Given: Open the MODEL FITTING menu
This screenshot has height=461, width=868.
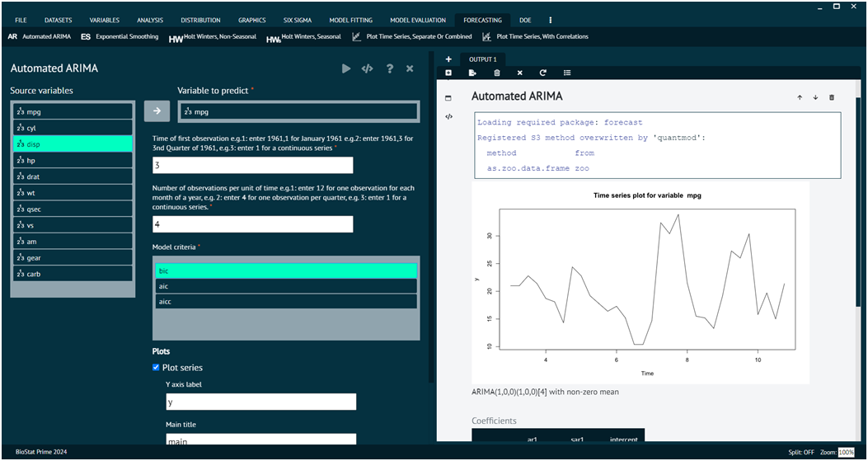Looking at the screenshot, I should tap(351, 20).
